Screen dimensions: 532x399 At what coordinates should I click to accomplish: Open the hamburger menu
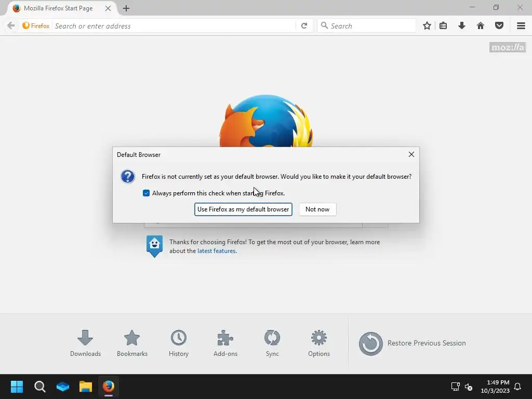coord(521,26)
